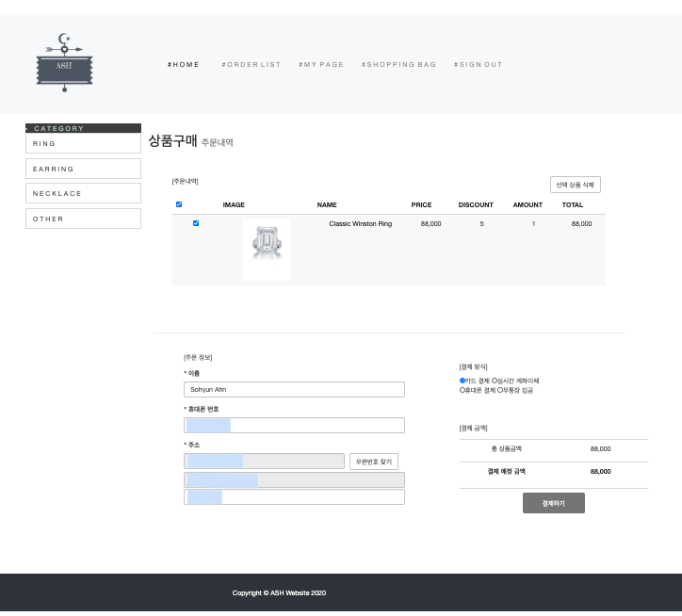The height and width of the screenshot is (616, 682).
Task: Click the DISCOUNT column header
Action: coord(476,205)
